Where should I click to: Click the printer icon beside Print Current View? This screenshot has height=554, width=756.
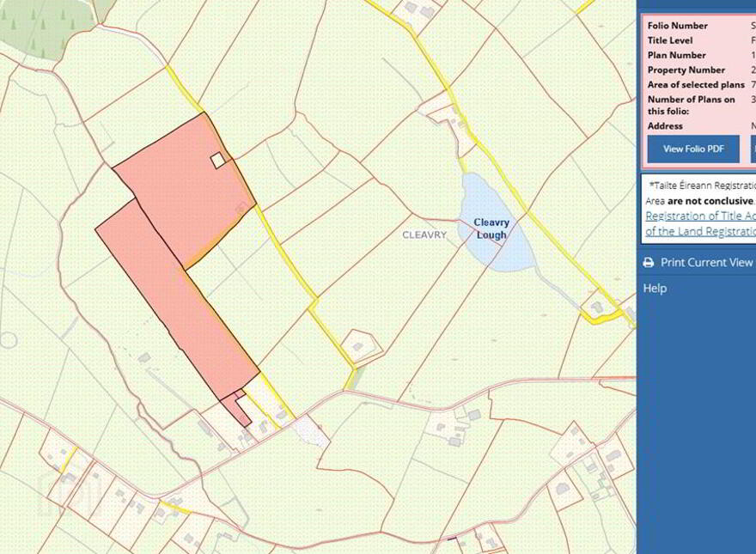pyautogui.click(x=649, y=263)
